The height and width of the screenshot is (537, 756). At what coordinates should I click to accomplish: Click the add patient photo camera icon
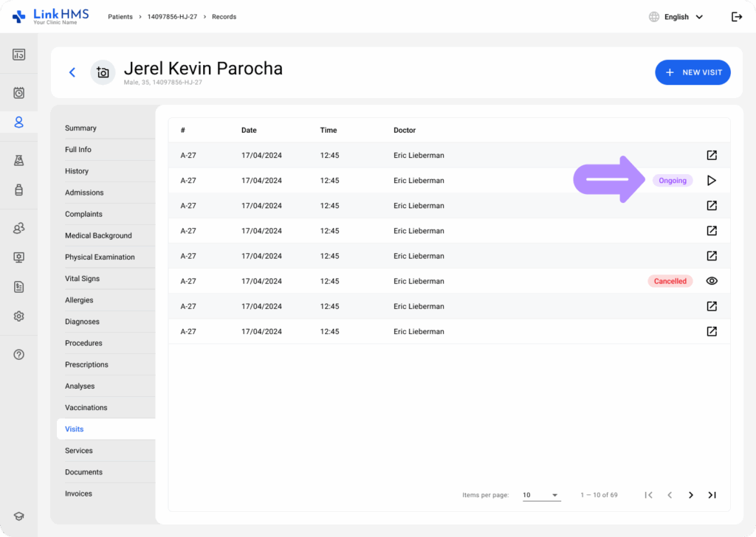[103, 72]
